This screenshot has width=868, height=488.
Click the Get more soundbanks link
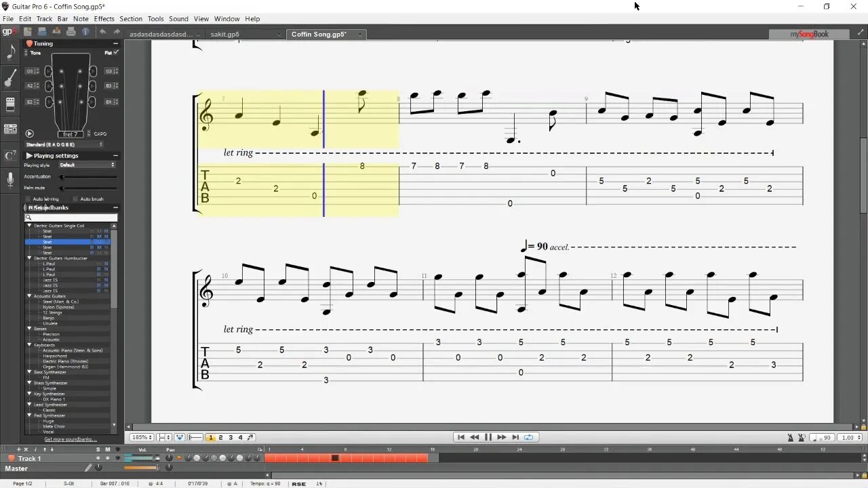(71, 439)
